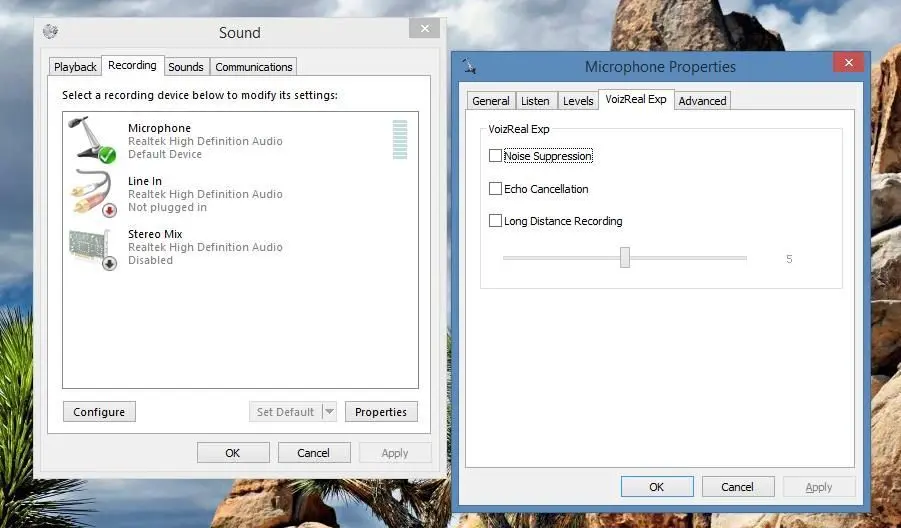The height and width of the screenshot is (528, 901).
Task: Open the Set Default dropdown arrow
Action: coord(329,411)
